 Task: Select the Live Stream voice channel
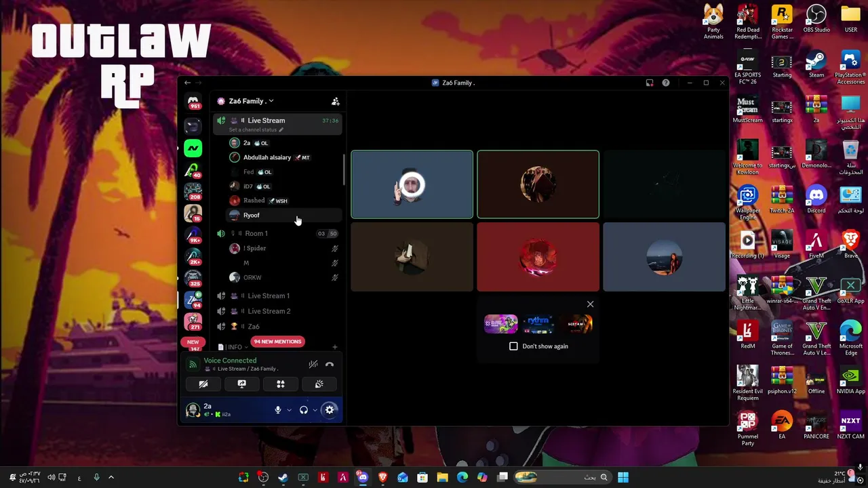pyautogui.click(x=277, y=123)
